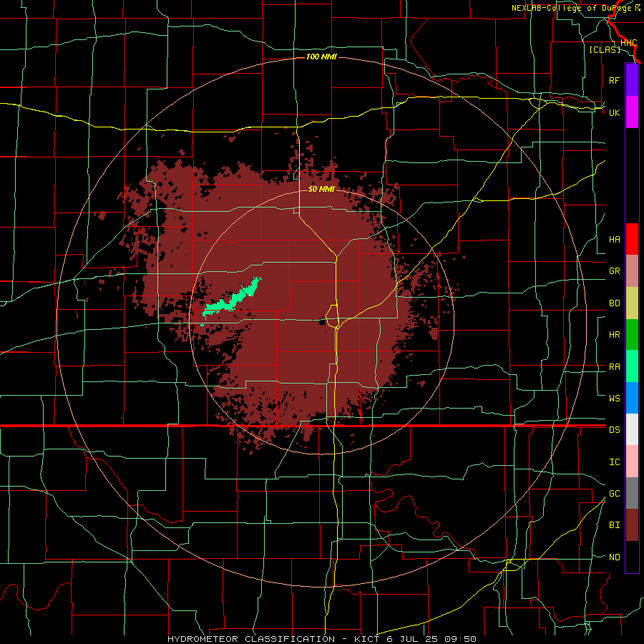Click the [CLAS] label above the legend

click(x=605, y=50)
